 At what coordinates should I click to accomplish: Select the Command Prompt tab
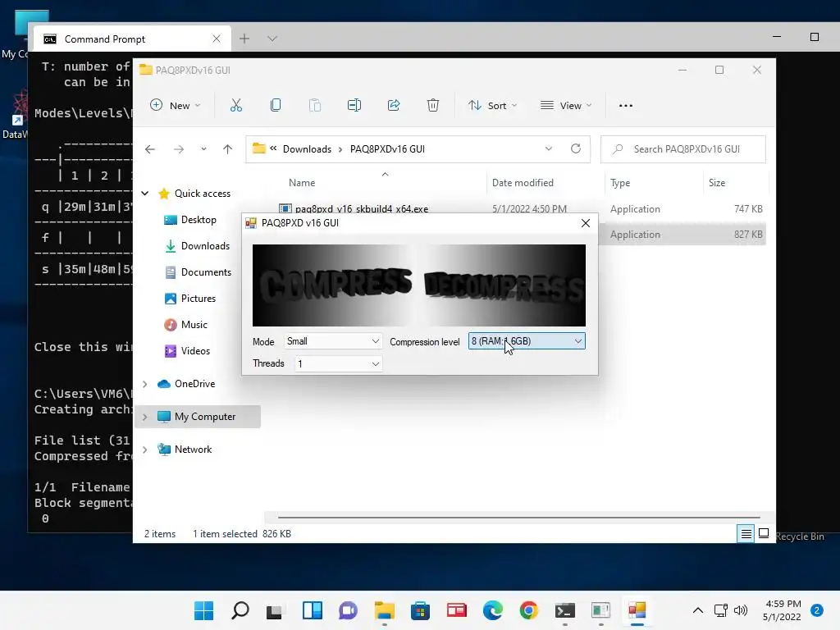point(132,39)
